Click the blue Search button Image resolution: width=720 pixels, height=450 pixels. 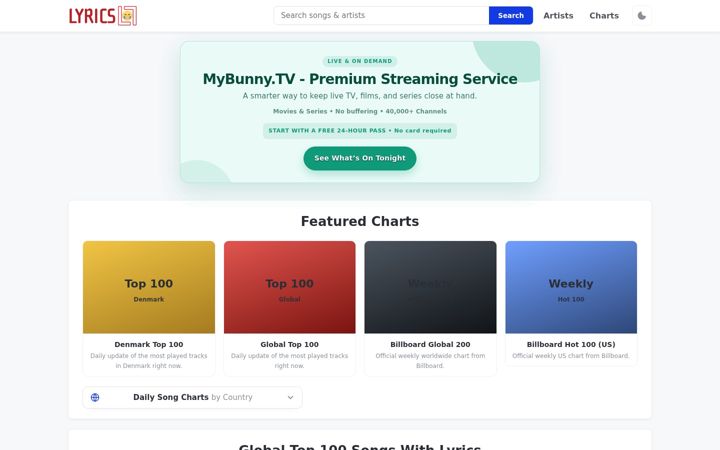511,15
